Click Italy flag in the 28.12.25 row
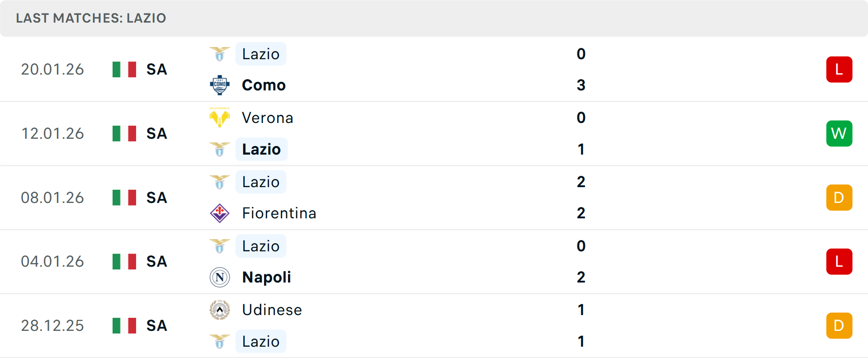 pos(124,325)
